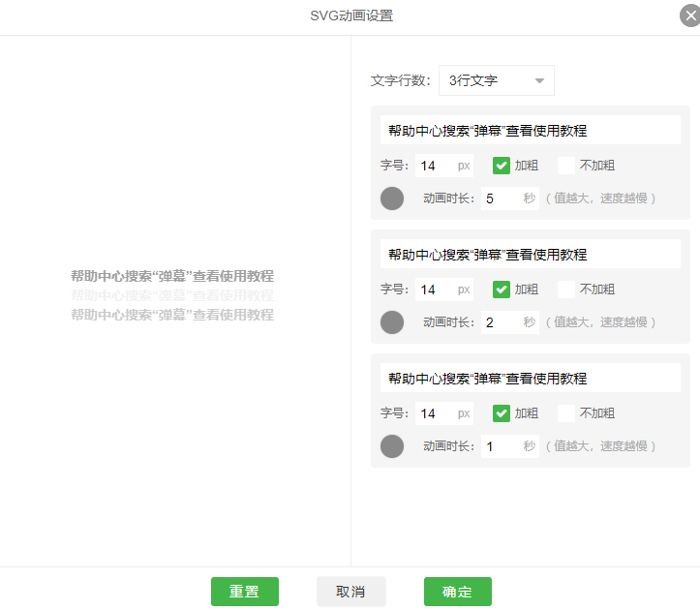Click the first line's gray color swatch
The height and width of the screenshot is (610, 700).
click(392, 198)
